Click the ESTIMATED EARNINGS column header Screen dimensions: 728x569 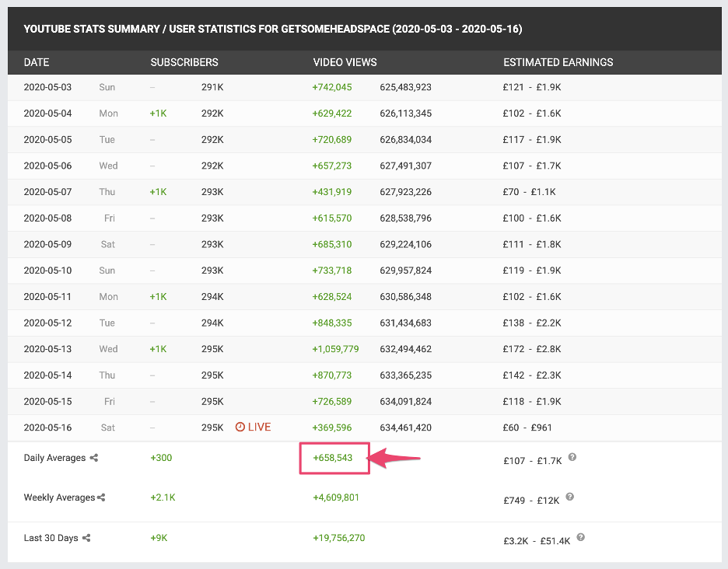coord(558,62)
